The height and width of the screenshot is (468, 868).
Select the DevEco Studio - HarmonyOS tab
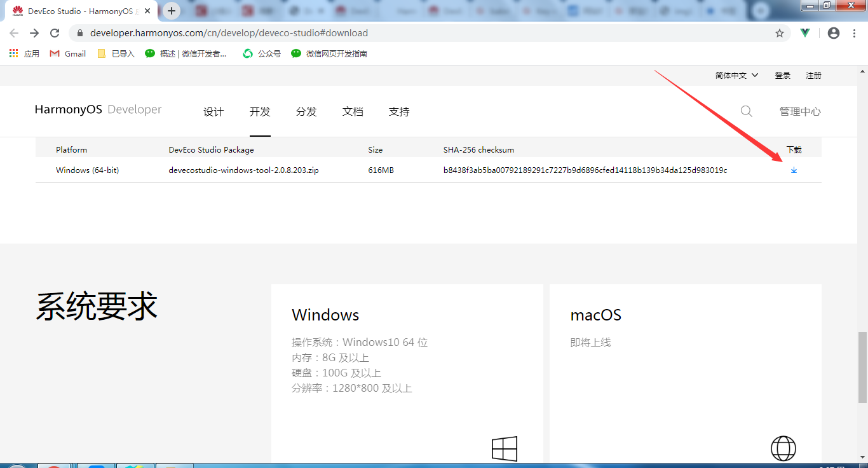[x=80, y=11]
